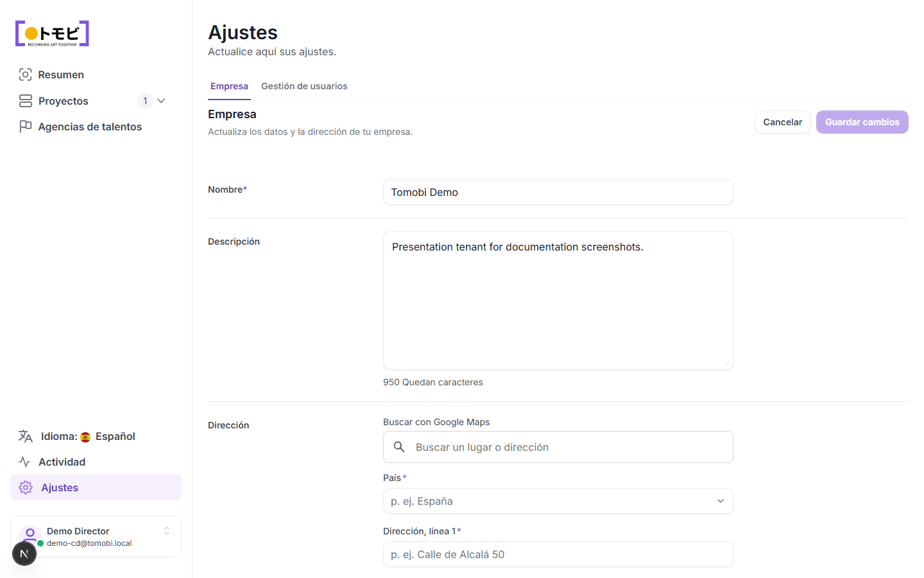Click the Actividad pulse icon
The width and height of the screenshot is (924, 578).
pos(25,462)
